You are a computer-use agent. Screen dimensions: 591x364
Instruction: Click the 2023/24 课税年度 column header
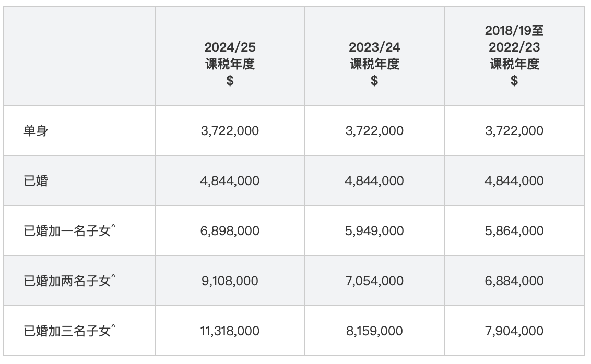[x=374, y=64]
